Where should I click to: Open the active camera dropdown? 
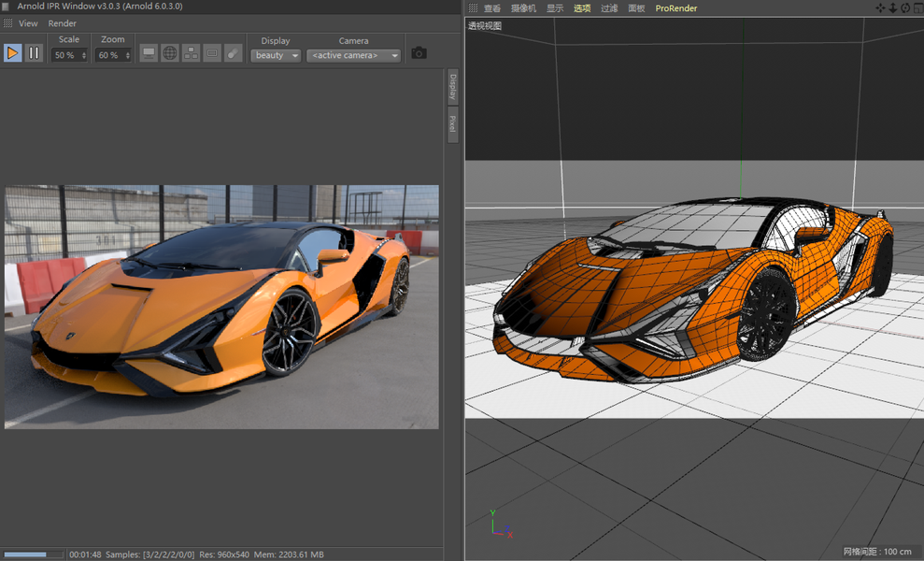[353, 55]
